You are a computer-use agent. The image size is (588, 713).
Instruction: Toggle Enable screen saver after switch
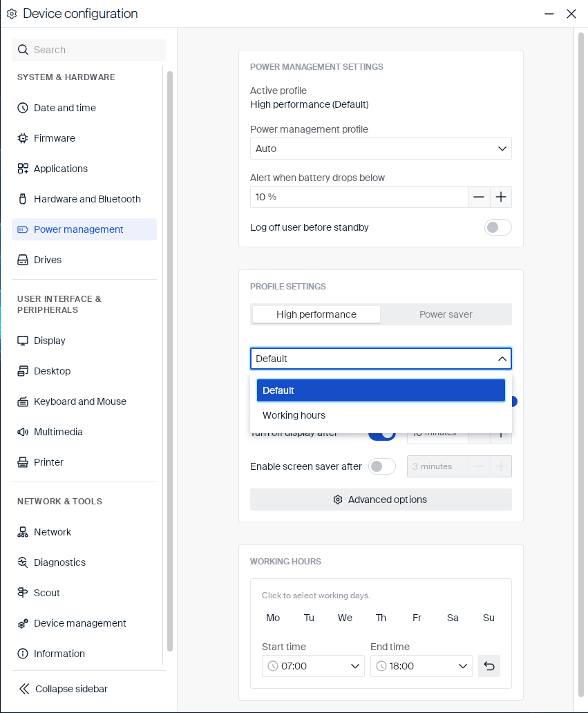(382, 466)
